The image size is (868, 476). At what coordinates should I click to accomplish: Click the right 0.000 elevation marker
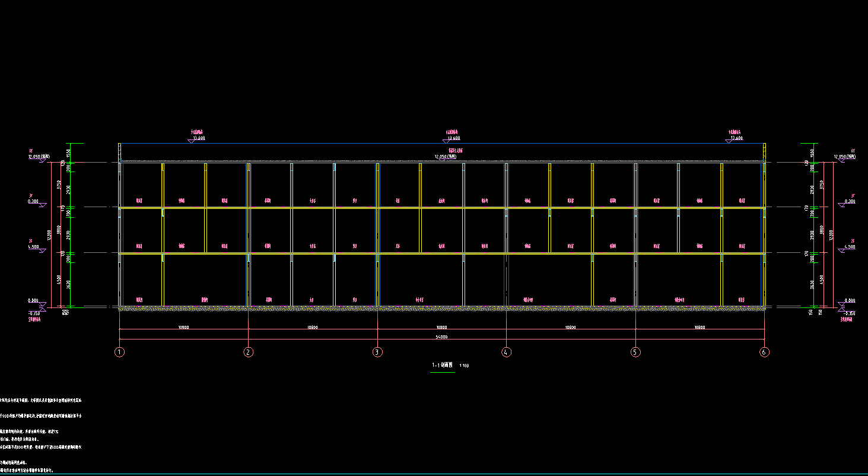point(849,301)
